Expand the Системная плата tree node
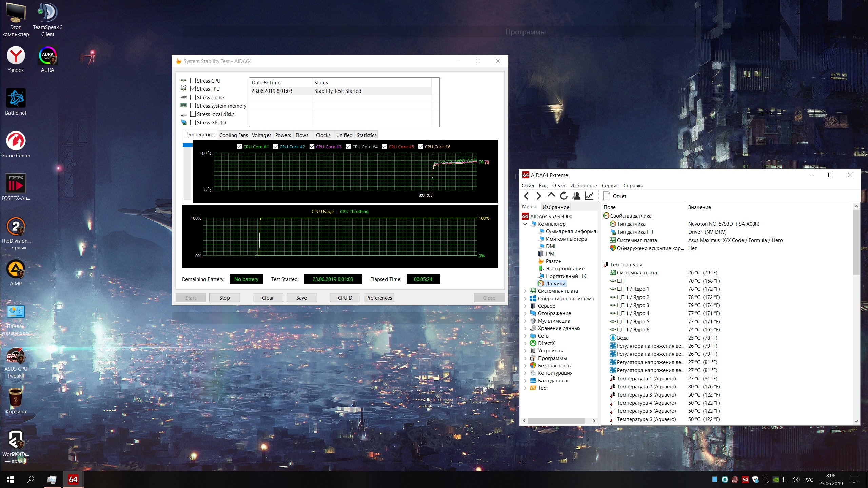This screenshot has width=868, height=488. 525,291
